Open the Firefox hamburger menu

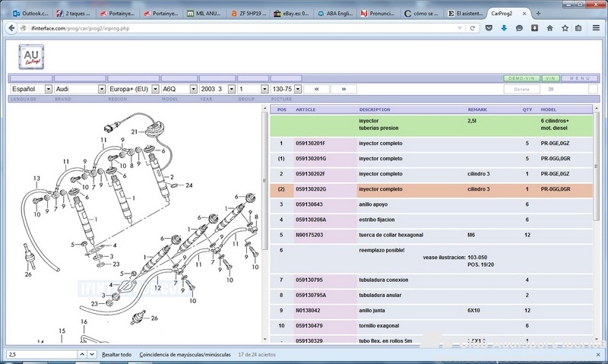click(x=596, y=28)
